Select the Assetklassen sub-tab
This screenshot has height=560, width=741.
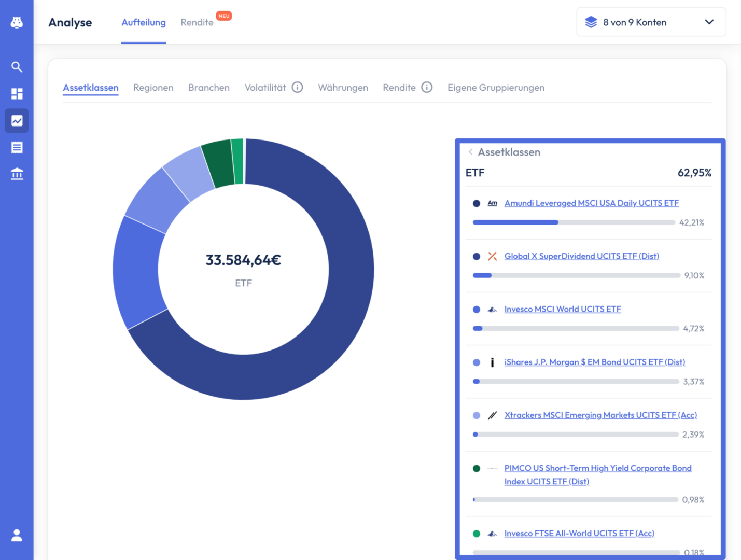point(91,88)
